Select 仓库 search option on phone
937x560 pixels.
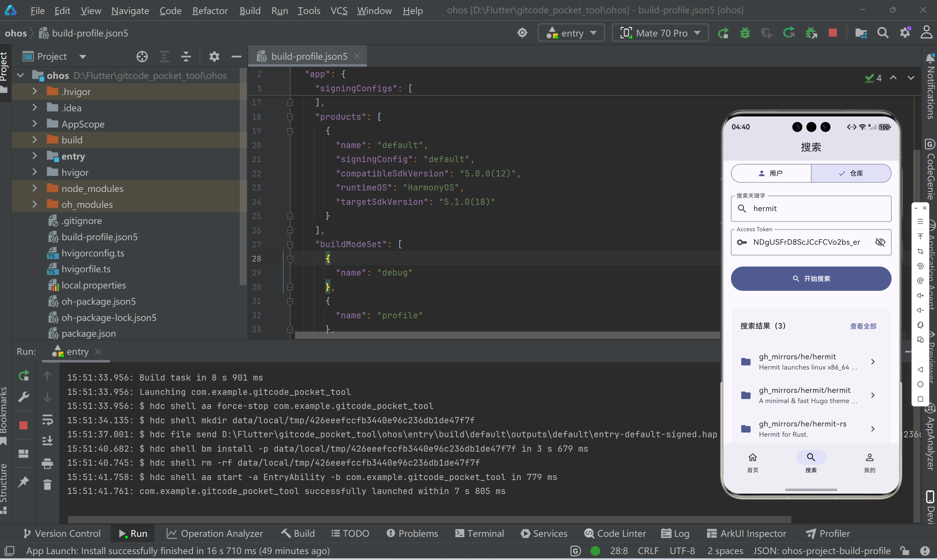(x=852, y=173)
